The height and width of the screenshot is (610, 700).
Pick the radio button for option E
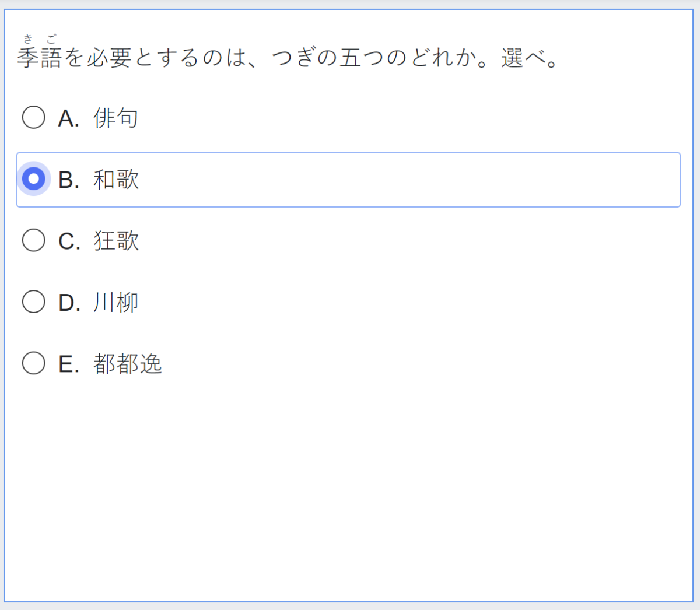click(34, 363)
